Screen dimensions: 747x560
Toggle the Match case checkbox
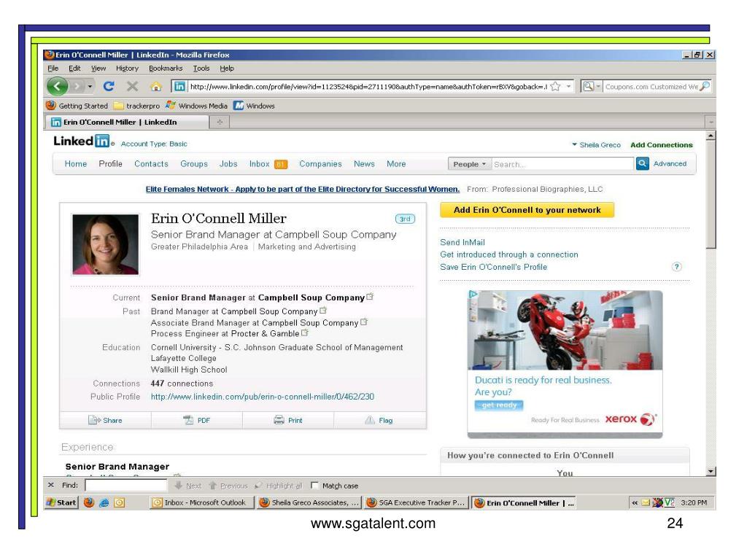(x=314, y=485)
